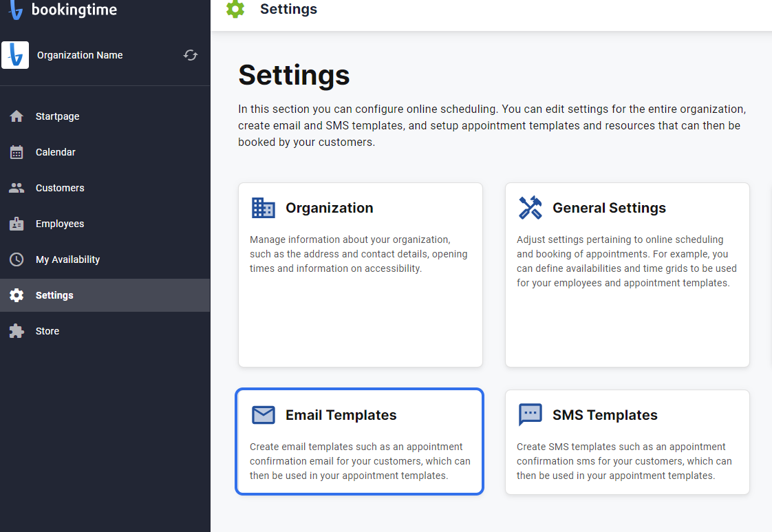
Task: Click the Startpage home icon
Action: coord(17,116)
